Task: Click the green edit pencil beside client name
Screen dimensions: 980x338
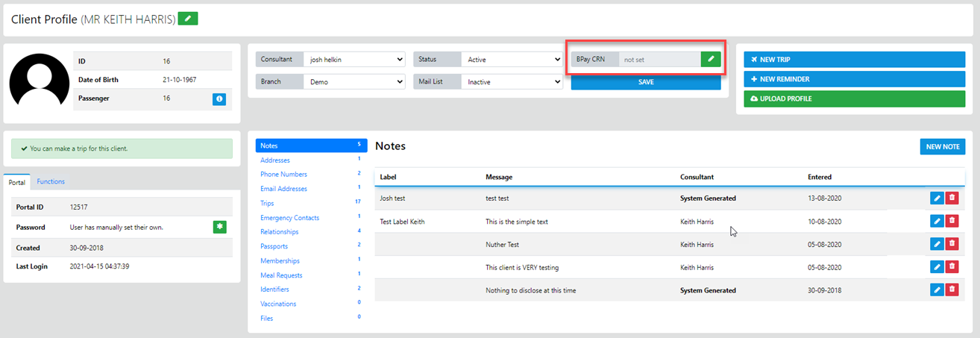Action: 188,19
